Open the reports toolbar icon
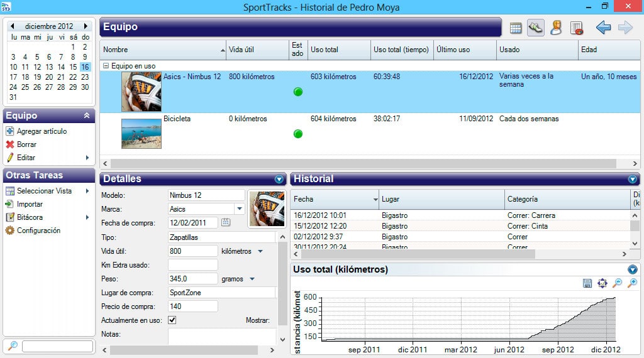This screenshot has height=358, width=644. (x=577, y=28)
